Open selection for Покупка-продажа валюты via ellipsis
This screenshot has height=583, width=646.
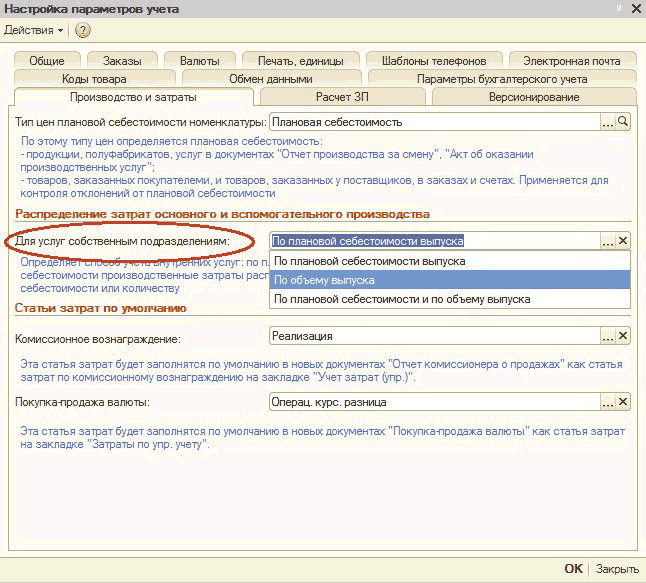tap(607, 402)
